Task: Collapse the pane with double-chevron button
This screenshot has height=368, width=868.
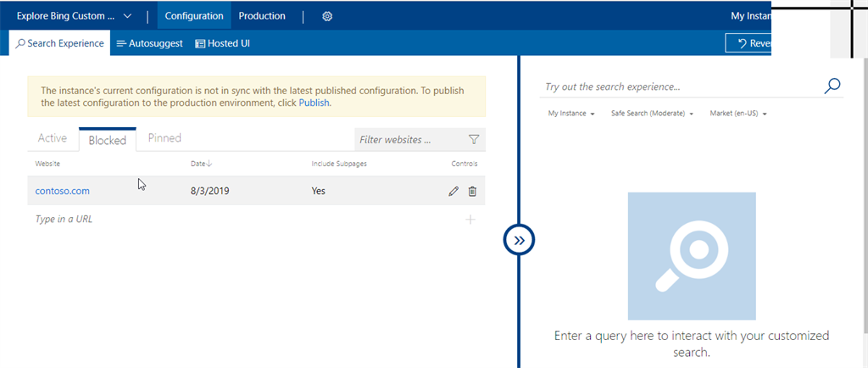Action: (520, 240)
